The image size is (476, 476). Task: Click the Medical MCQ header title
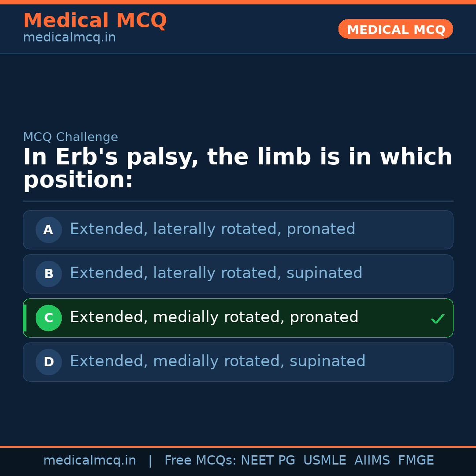(x=95, y=21)
